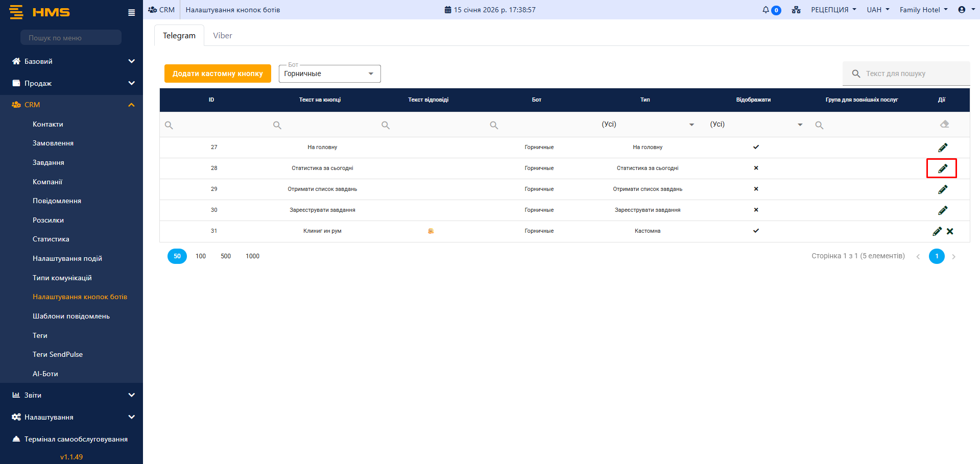Image resolution: width=980 pixels, height=464 pixels.
Task: Delete the custom button in row 31
Action: [950, 231]
